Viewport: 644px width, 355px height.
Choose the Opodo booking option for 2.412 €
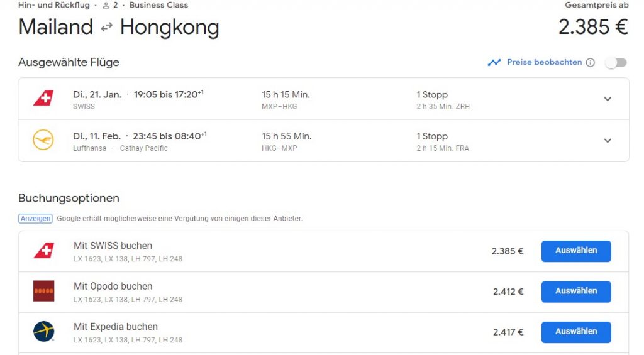575,291
